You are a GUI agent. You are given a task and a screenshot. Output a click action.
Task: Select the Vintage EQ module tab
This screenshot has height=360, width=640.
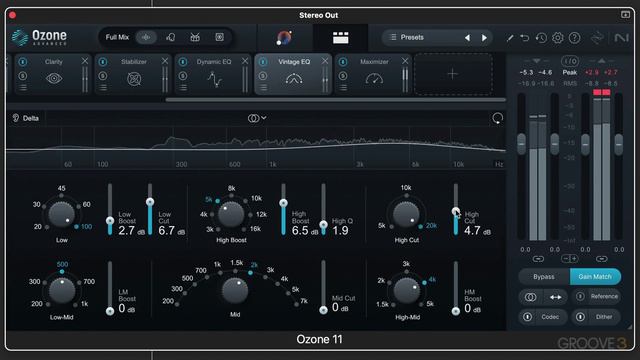[293, 74]
